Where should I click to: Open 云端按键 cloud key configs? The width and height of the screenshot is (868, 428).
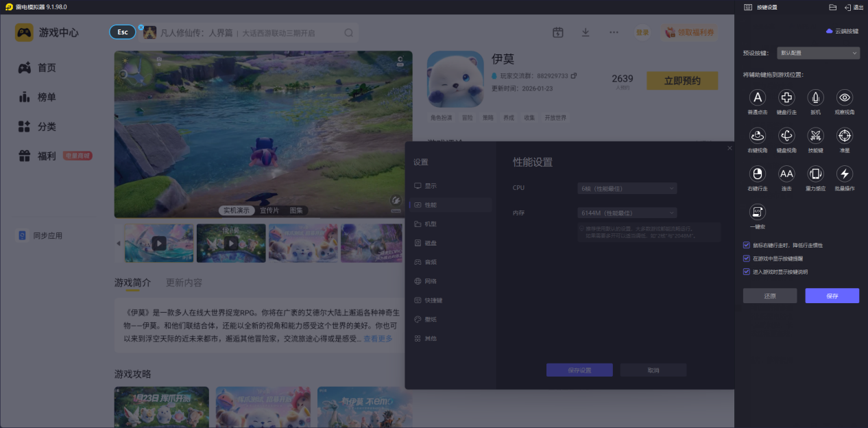coord(842,31)
